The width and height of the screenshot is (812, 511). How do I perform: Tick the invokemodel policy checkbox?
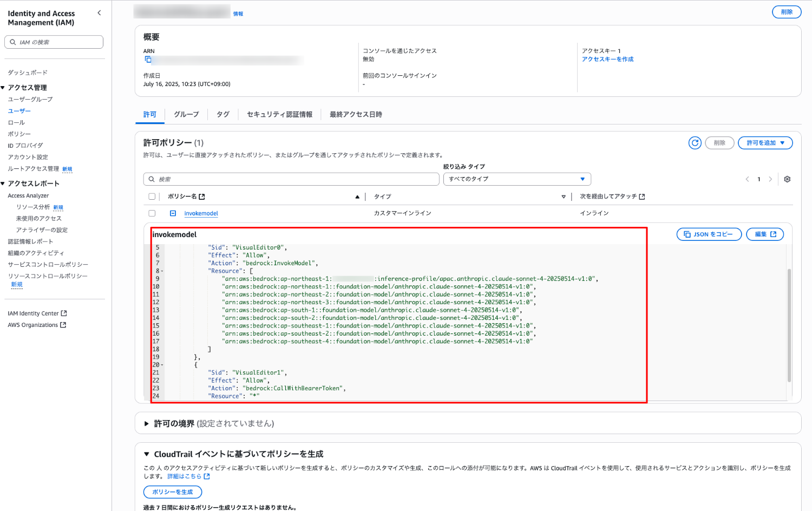click(152, 213)
